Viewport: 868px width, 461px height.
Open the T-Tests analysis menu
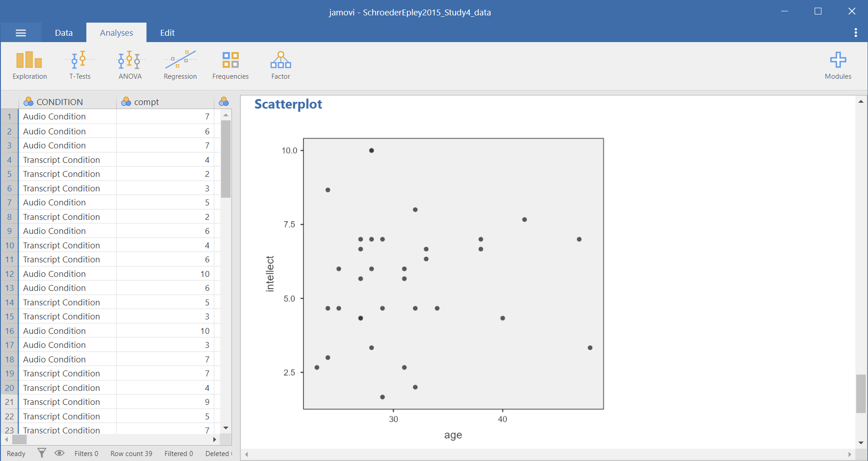tap(80, 66)
